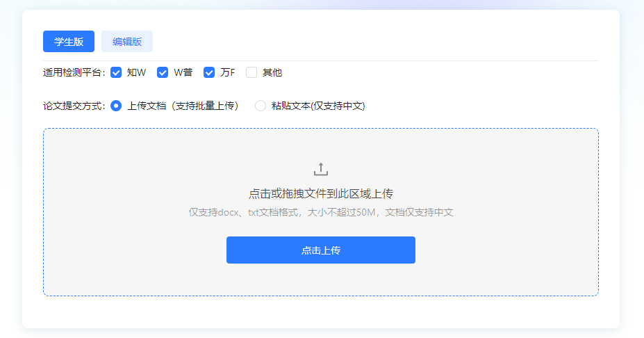Image resolution: width=644 pixels, height=338 pixels.
Task: Click the 点击上传 button
Action: (321, 250)
